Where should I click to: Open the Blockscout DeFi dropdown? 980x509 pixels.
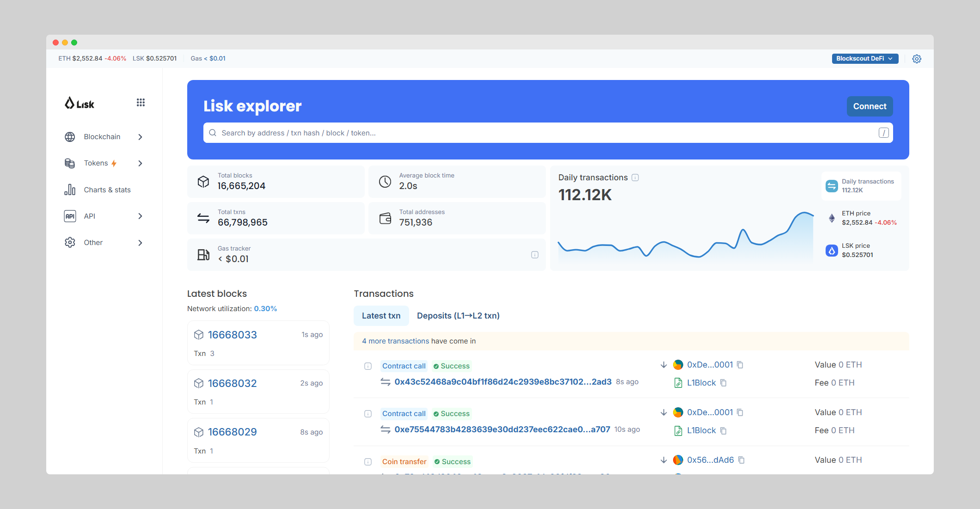(864, 59)
